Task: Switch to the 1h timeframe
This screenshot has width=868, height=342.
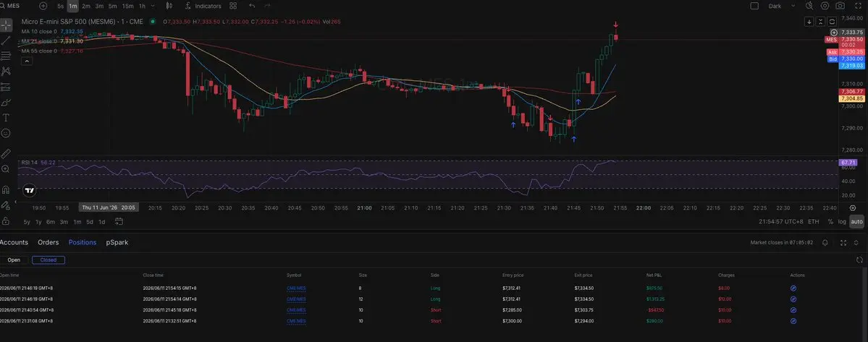Action: pos(143,6)
